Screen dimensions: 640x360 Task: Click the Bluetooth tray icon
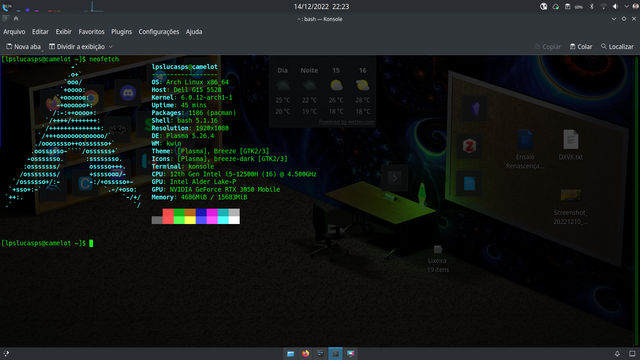click(591, 7)
